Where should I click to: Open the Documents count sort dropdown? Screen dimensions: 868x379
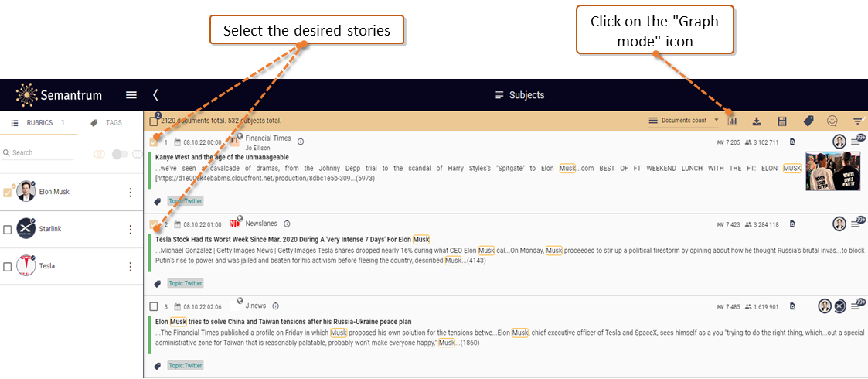[684, 120]
